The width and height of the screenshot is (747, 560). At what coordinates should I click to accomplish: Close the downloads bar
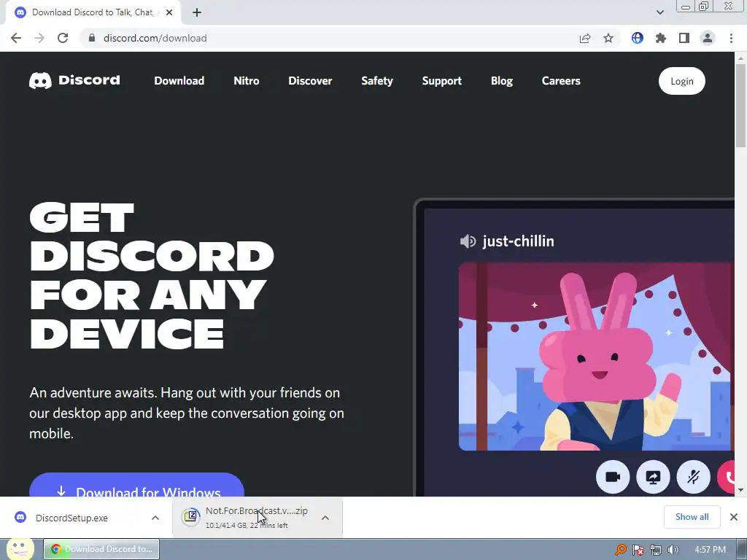point(734,517)
